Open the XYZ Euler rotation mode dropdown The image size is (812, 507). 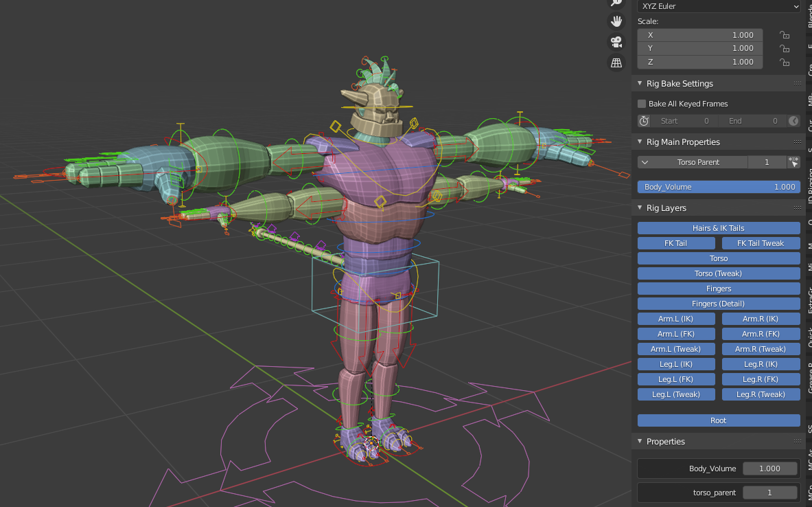(x=718, y=6)
